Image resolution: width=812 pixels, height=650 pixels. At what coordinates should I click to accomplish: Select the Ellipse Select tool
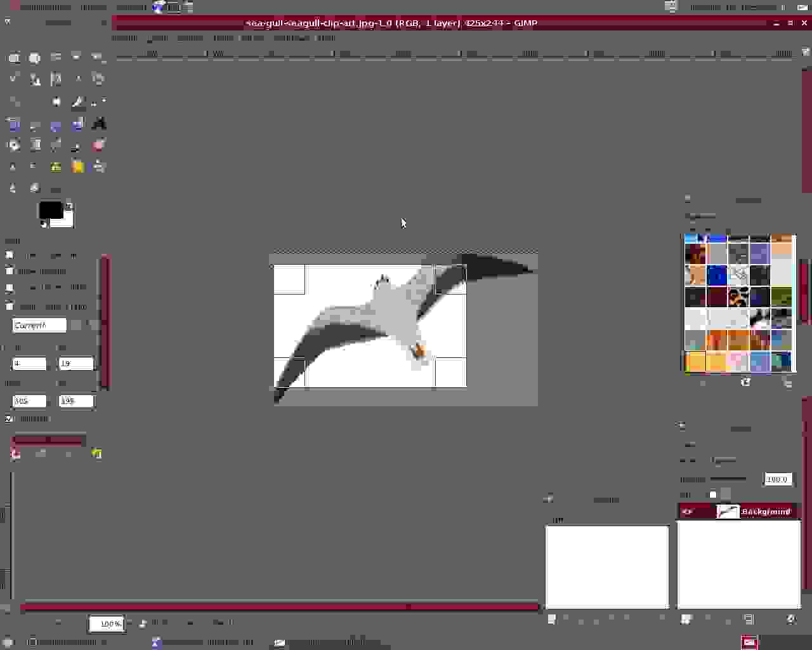[x=34, y=58]
